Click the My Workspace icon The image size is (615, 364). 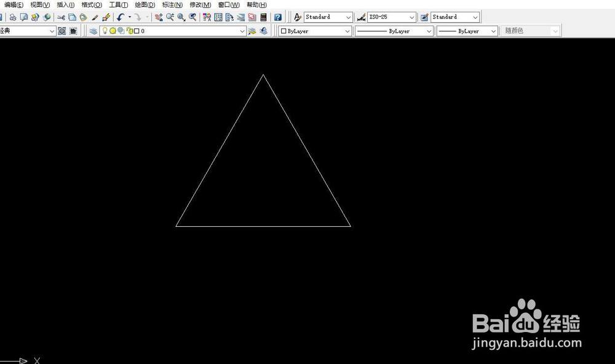pos(73,31)
